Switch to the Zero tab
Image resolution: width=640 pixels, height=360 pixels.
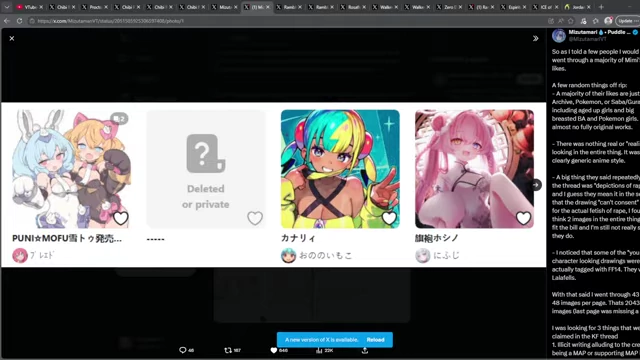[449, 7]
